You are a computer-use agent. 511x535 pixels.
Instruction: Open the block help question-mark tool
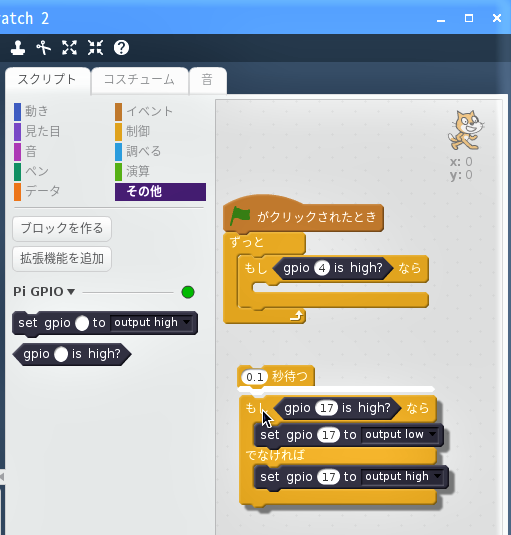[x=121, y=47]
